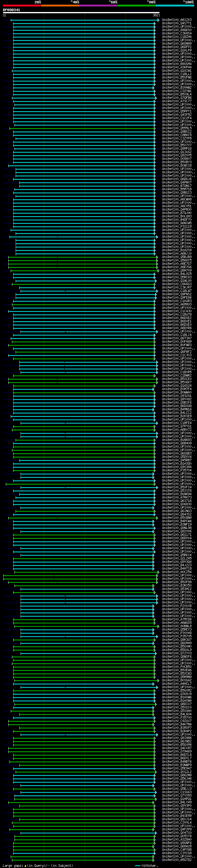Select hit UniRef100_C8BKC5

click(x=177, y=135)
